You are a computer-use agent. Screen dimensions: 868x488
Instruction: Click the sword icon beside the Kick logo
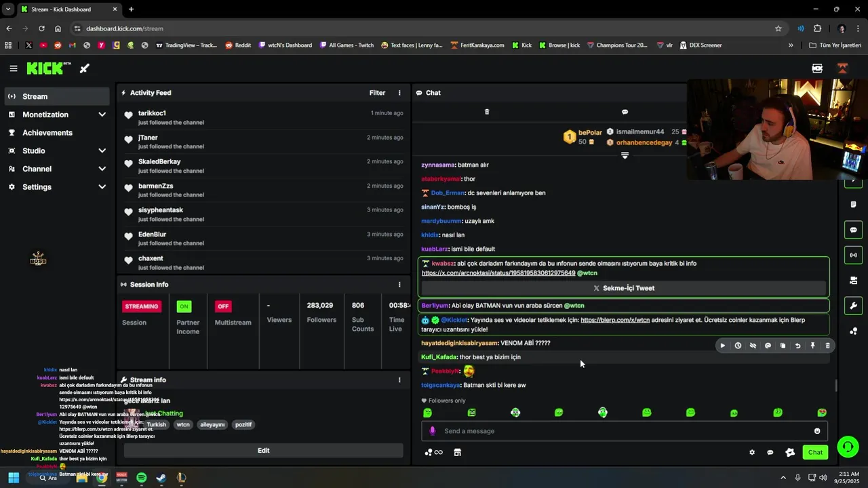85,68
